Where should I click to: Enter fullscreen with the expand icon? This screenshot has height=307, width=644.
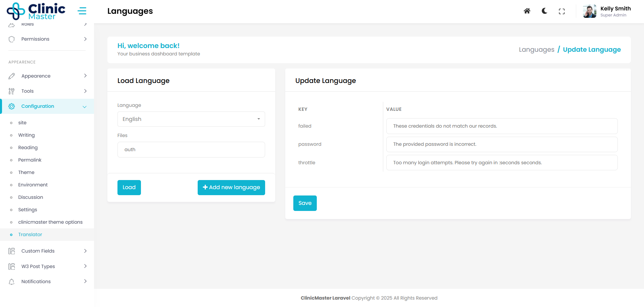(x=561, y=11)
